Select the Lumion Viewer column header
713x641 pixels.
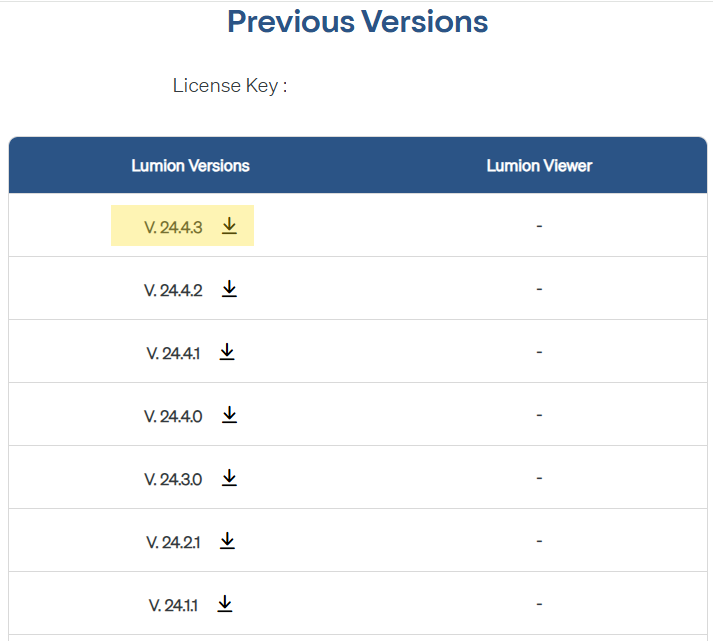tap(539, 165)
